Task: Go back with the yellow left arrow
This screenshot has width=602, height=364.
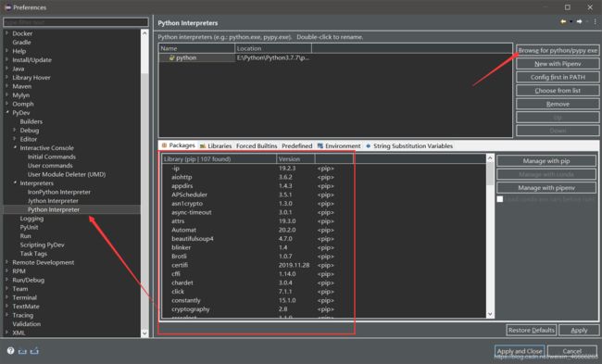Action: pos(563,22)
